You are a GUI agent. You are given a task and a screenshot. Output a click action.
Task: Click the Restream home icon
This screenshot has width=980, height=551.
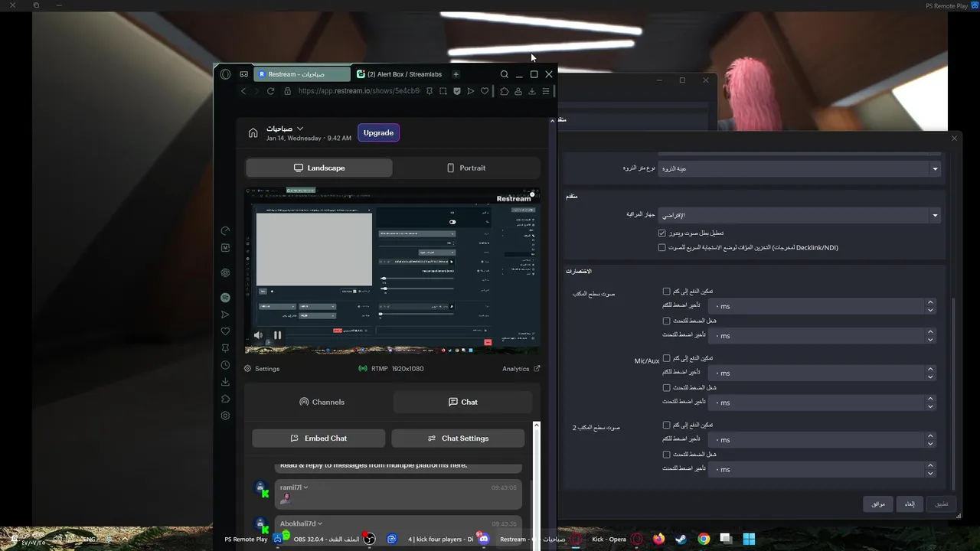[253, 133]
